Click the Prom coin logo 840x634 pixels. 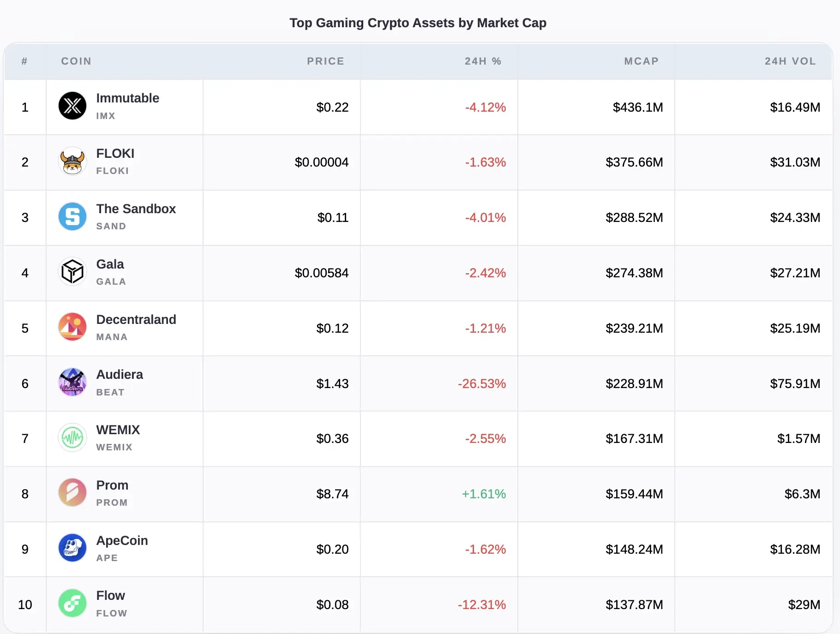[x=72, y=492]
